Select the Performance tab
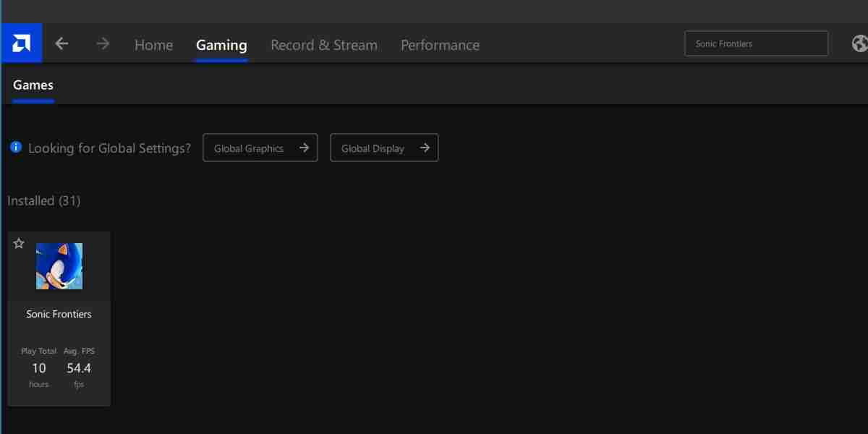Viewport: 868px width, 434px height. [x=440, y=44]
